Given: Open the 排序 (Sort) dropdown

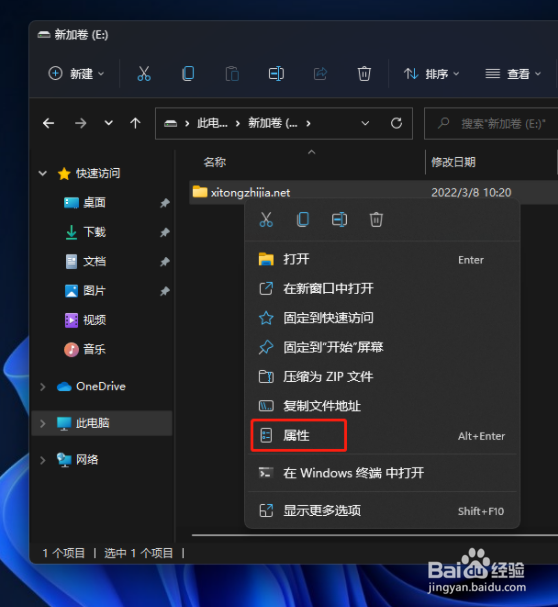Looking at the screenshot, I should click(x=431, y=74).
